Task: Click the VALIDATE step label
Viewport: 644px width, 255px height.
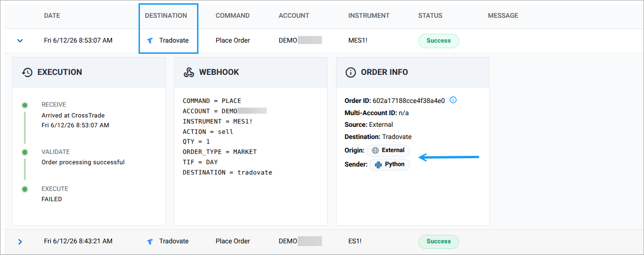Action: pos(56,152)
